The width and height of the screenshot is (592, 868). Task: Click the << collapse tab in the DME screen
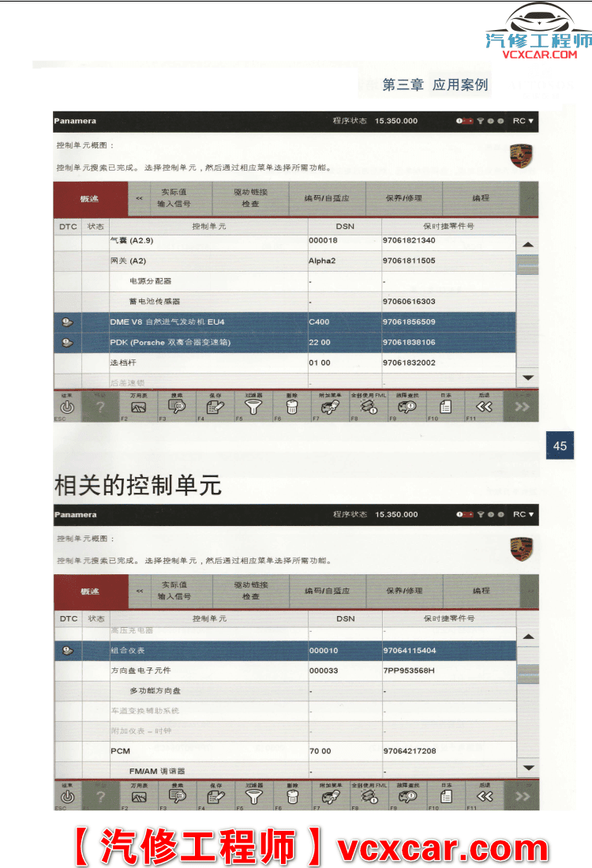pos(139,198)
